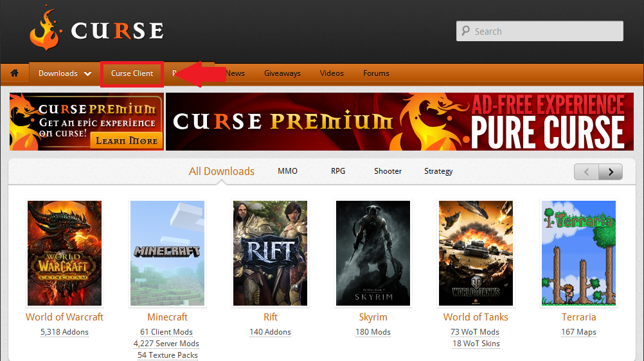Switch to the Shooter category tab
Image resolution: width=644 pixels, height=361 pixels.
tap(388, 171)
